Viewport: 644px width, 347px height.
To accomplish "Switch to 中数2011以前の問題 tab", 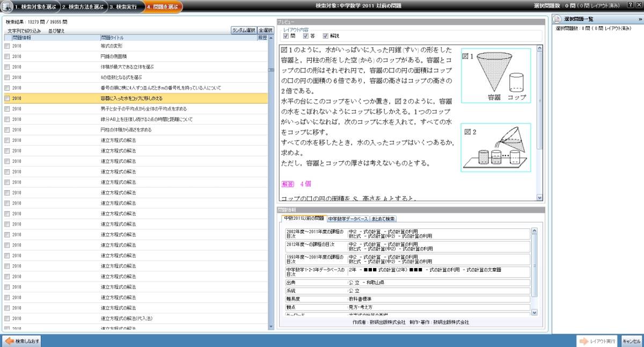I will click(304, 219).
